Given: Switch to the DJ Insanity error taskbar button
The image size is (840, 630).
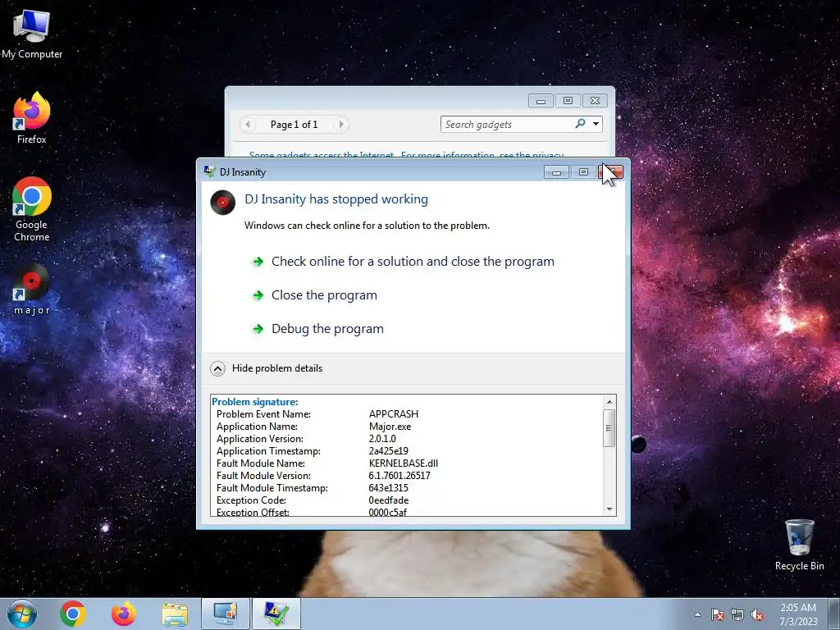Looking at the screenshot, I should [x=276, y=614].
